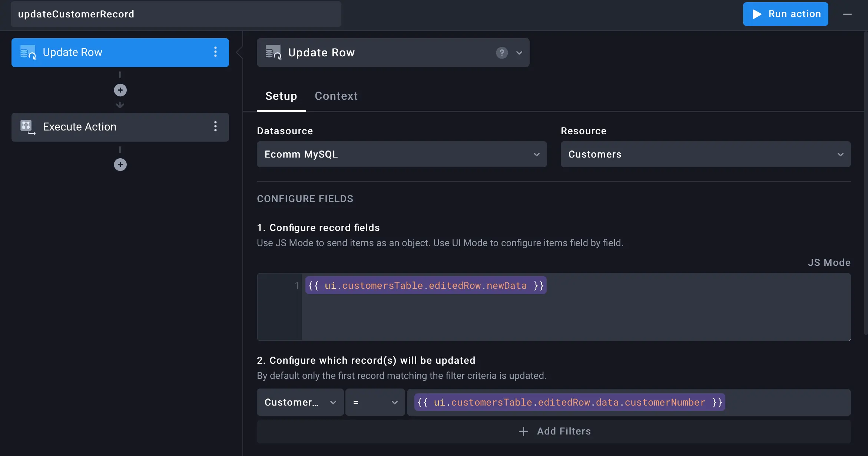Open the Execute Action three-dot menu
The width and height of the screenshot is (868, 456).
coord(215,127)
